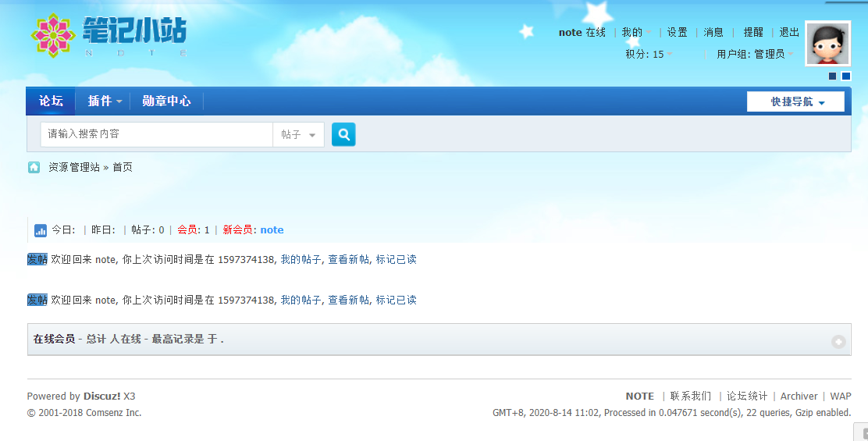Click the magnifier search button

(x=343, y=134)
